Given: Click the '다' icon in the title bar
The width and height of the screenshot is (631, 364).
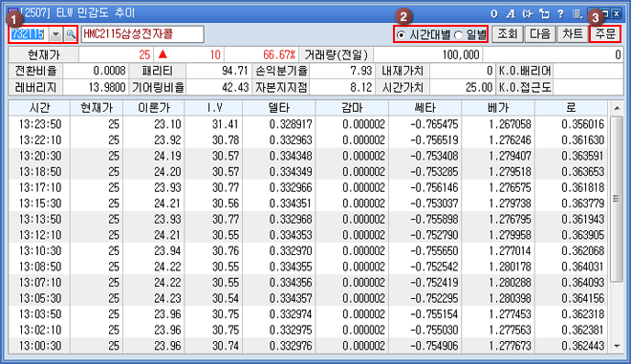Looking at the screenshot, I should [527, 14].
